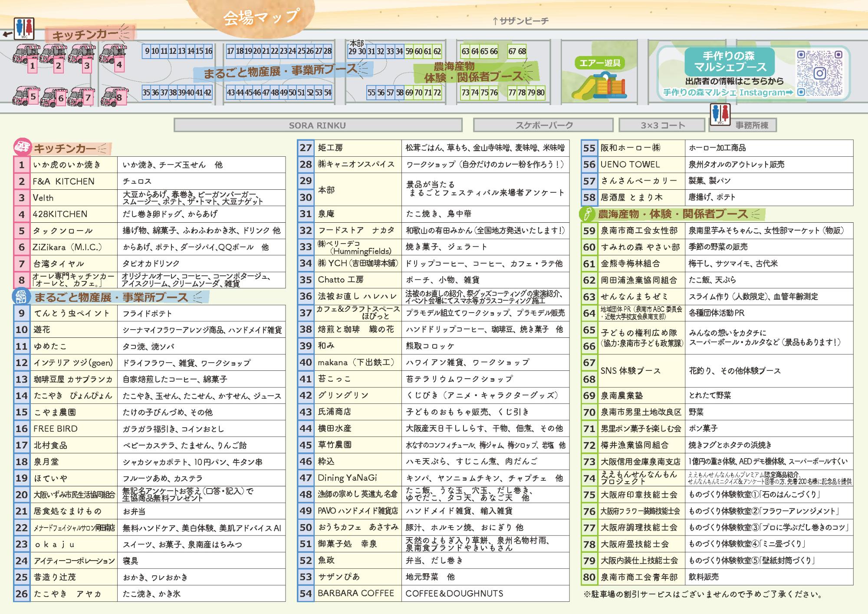Click the makana (下出鉄工) entry
This screenshot has width=868, height=614.
(x=356, y=362)
